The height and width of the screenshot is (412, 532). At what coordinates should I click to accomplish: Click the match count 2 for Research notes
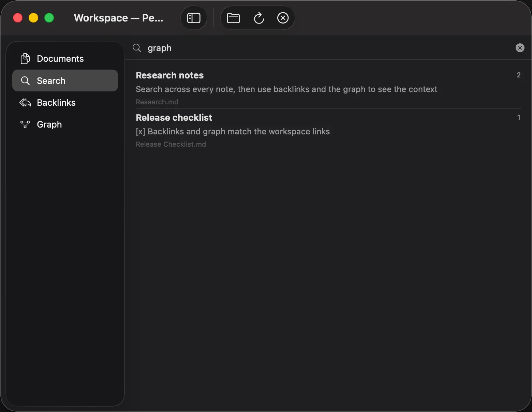(x=519, y=75)
